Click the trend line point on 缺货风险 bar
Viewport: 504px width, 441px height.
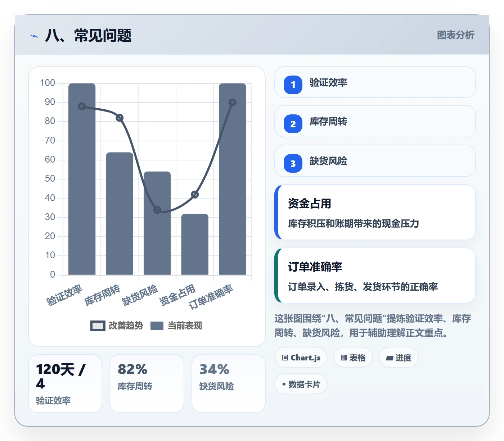pos(157,210)
